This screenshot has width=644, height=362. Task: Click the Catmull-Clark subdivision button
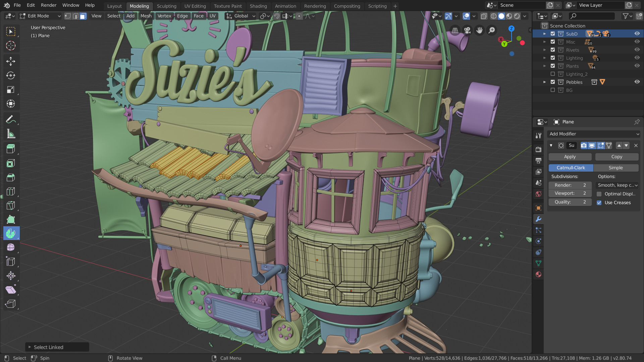click(x=571, y=167)
